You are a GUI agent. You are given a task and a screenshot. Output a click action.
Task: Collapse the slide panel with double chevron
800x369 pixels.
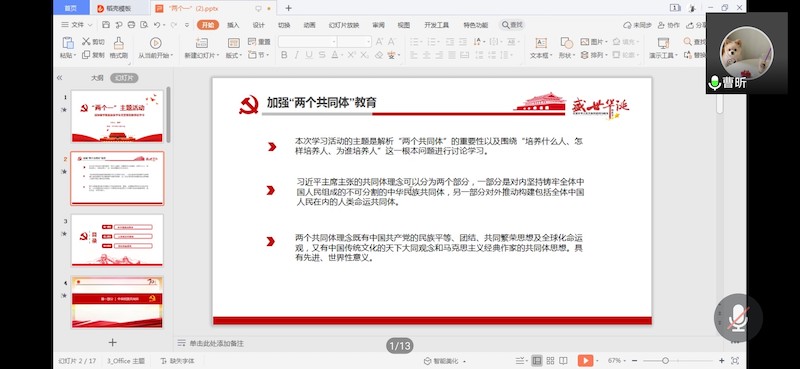click(x=59, y=78)
